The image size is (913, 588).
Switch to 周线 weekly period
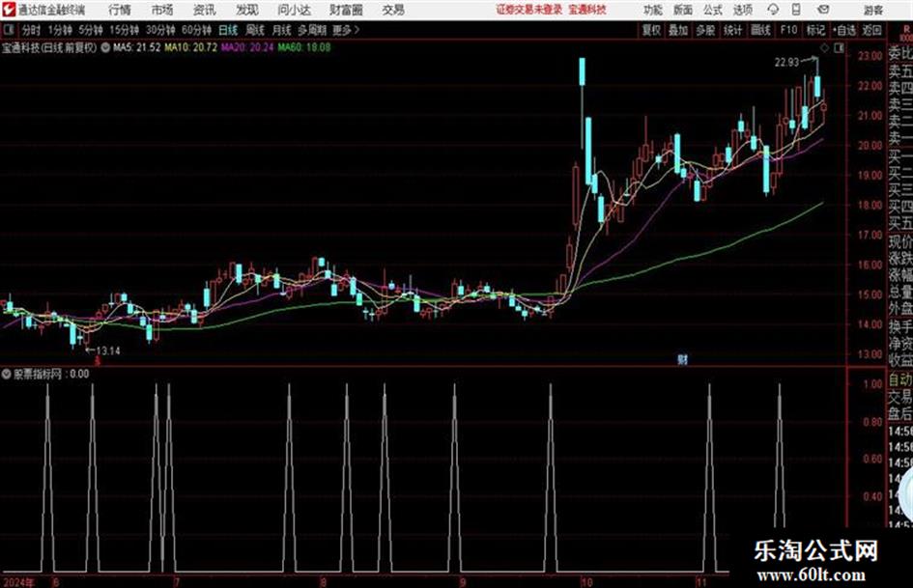(255, 30)
